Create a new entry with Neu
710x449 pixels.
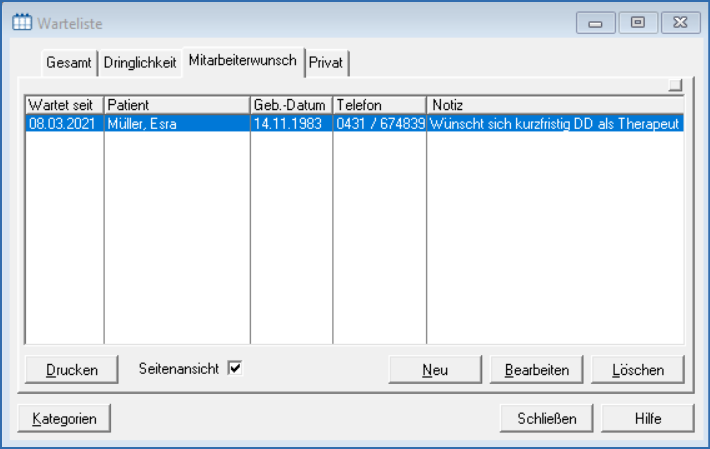click(435, 370)
